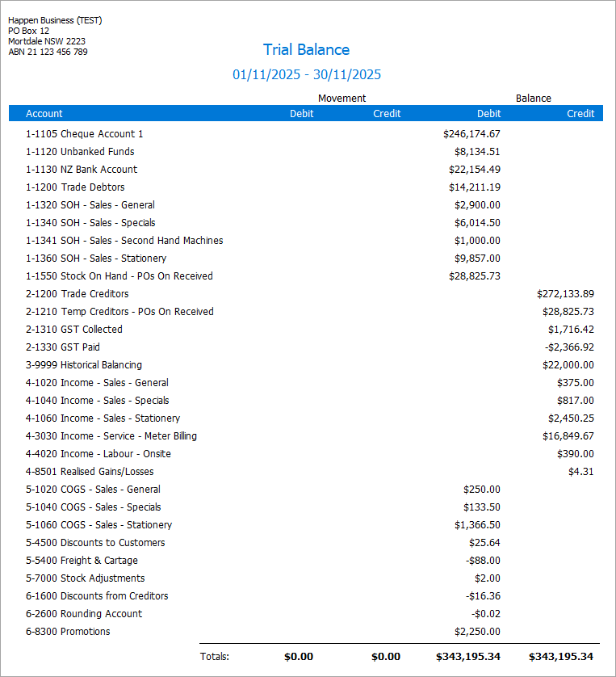Click the -$88.00 debit value
This screenshot has width=616, height=677.
483,560
